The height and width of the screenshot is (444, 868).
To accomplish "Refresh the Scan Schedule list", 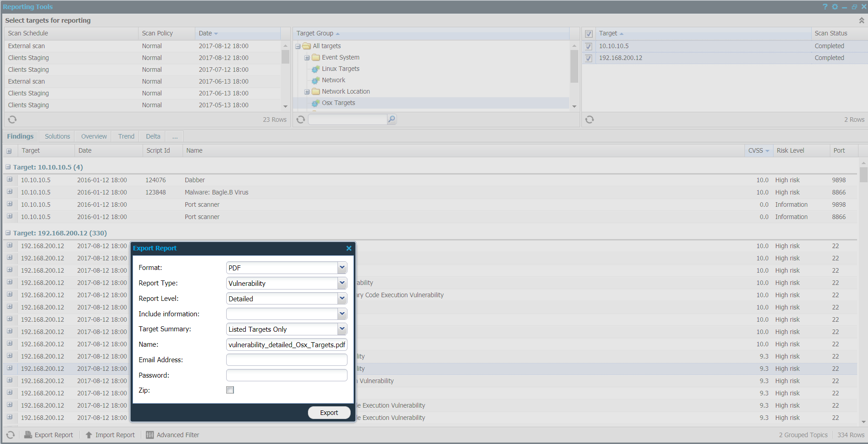I will tap(12, 119).
